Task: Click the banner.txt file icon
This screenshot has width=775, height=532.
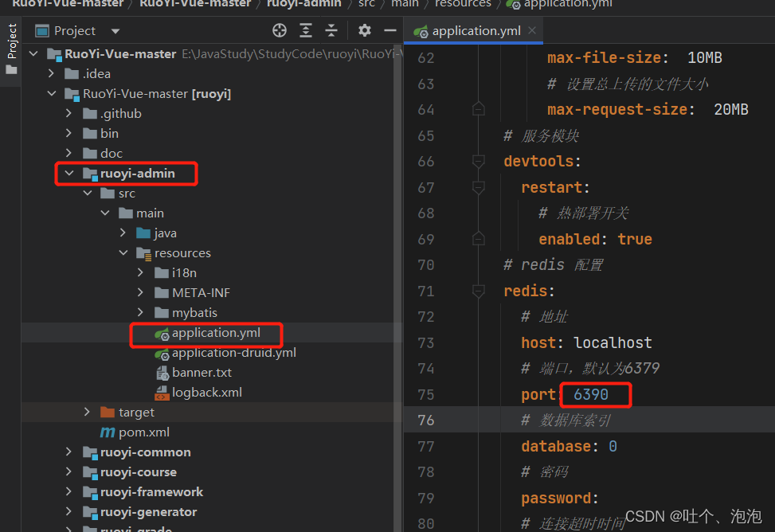Action: point(162,373)
